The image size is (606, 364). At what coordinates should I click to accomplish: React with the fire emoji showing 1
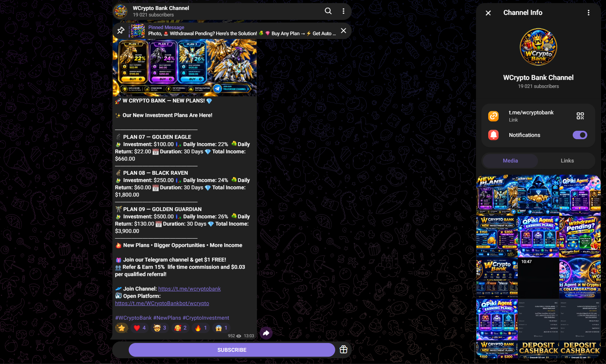[201, 328]
